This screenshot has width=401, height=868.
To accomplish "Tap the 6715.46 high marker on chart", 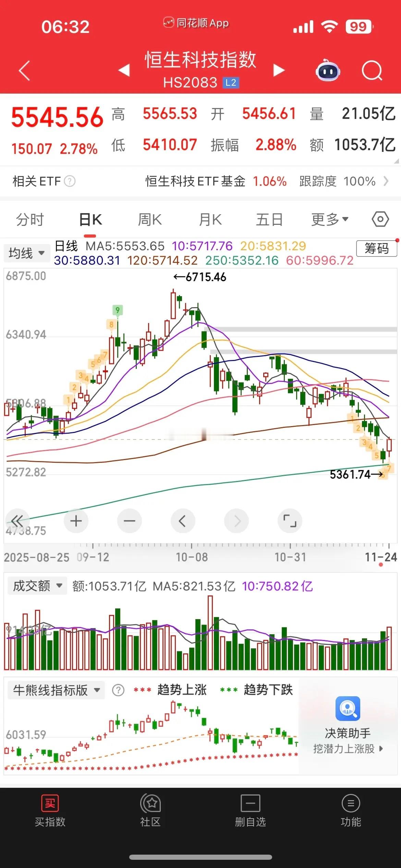I will tap(200, 277).
